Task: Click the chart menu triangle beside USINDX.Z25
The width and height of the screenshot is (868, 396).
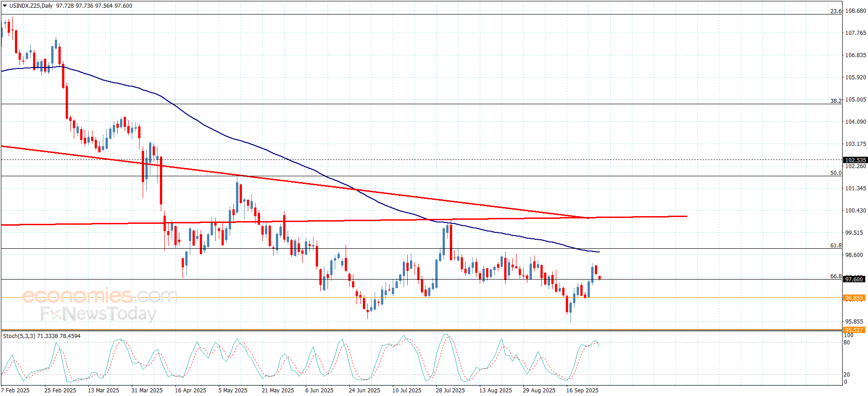Action: [x=5, y=6]
